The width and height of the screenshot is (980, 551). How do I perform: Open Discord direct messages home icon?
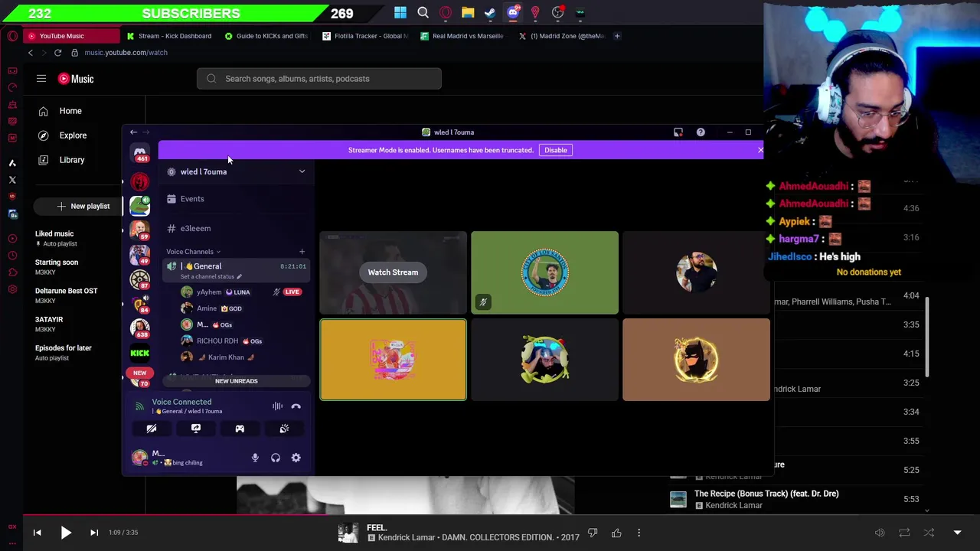point(140,154)
